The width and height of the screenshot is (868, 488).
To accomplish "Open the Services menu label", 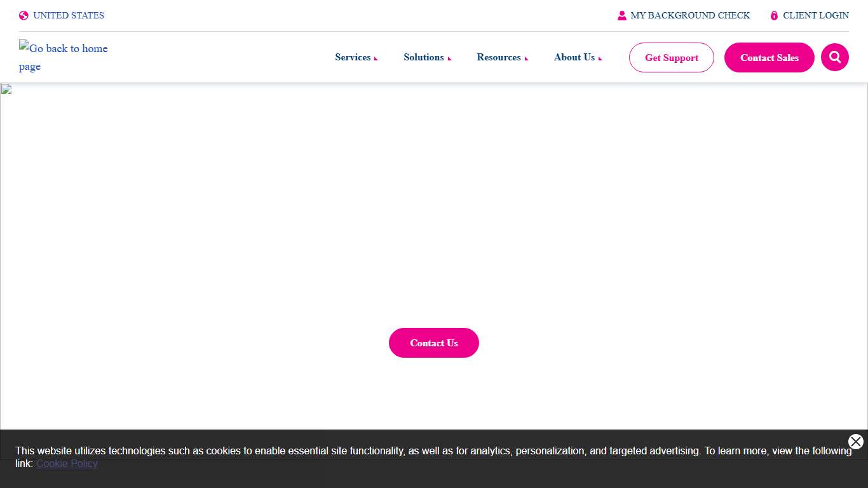I will (353, 57).
